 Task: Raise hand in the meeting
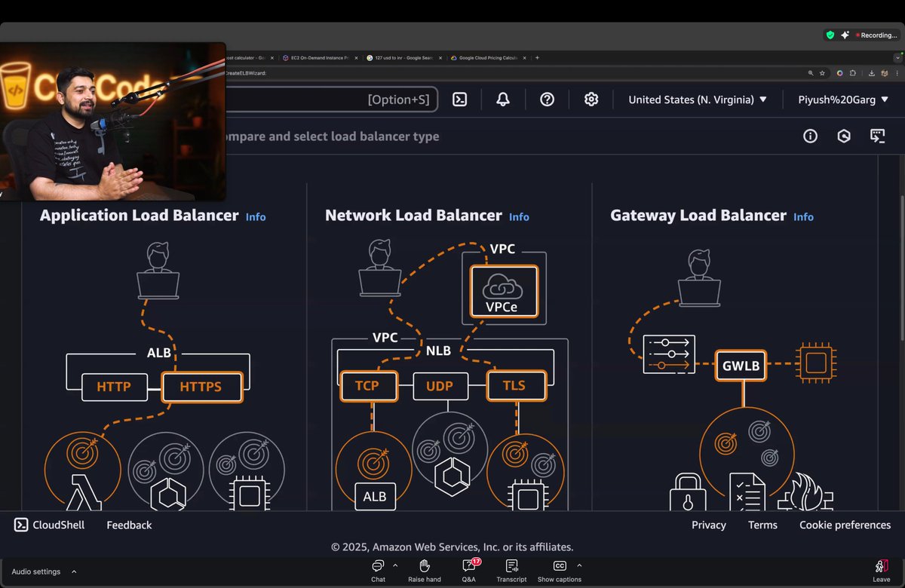pyautogui.click(x=424, y=571)
